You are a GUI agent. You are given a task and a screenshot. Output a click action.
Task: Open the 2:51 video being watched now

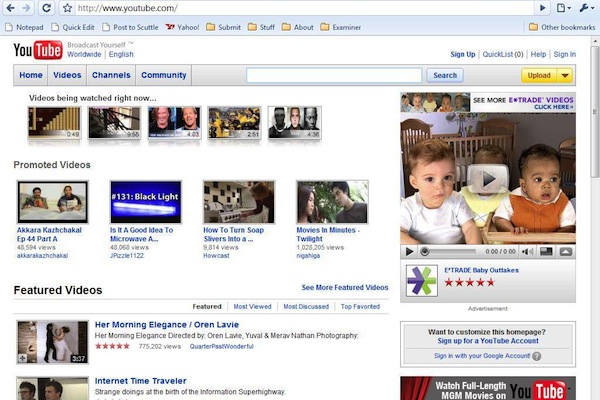(x=234, y=122)
